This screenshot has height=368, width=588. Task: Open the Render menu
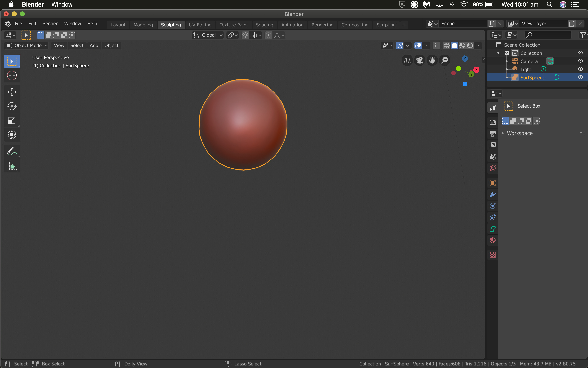tap(50, 24)
